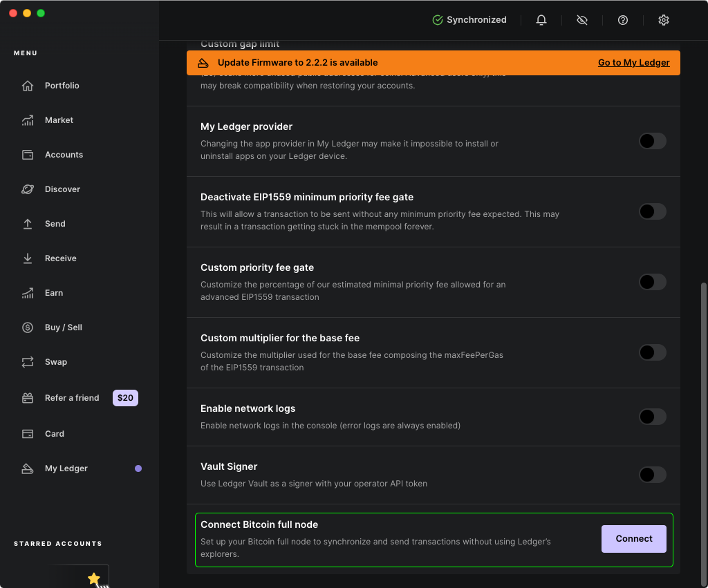Open My Ledger from the sidebar

click(x=66, y=468)
